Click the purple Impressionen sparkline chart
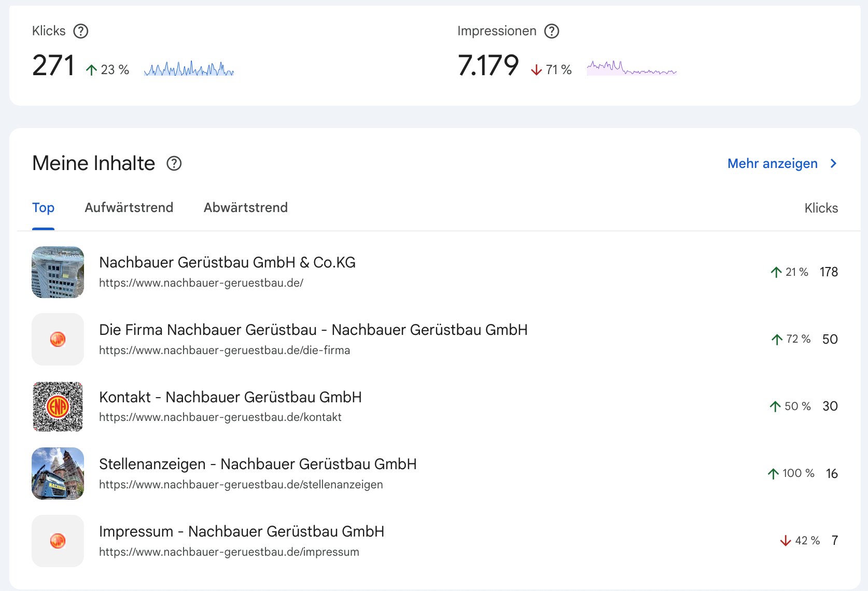This screenshot has width=868, height=591. 631,68
